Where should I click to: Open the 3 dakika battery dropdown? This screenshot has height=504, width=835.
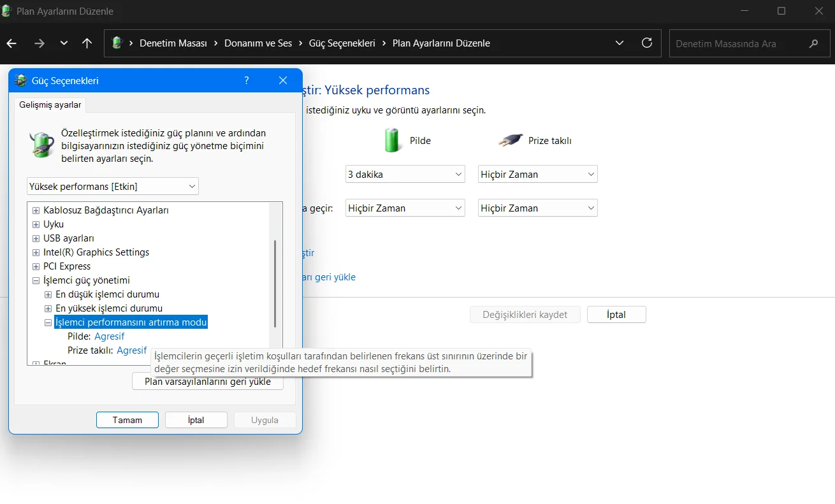[405, 174]
